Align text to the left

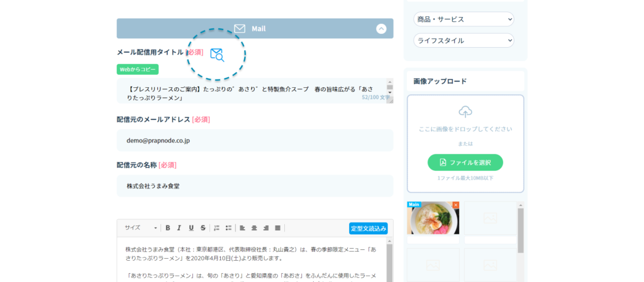(243, 228)
